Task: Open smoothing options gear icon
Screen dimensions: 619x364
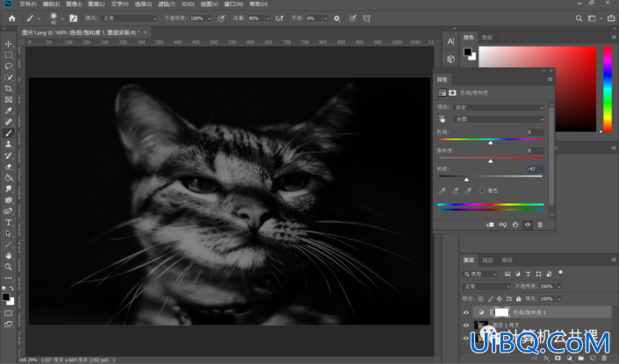Action: pos(337,18)
